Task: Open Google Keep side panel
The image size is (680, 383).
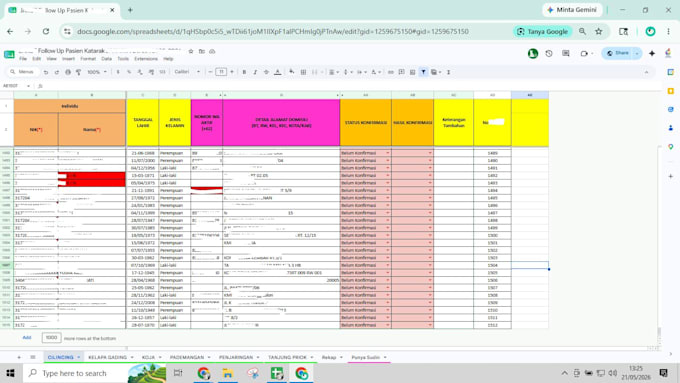Action: click(671, 91)
